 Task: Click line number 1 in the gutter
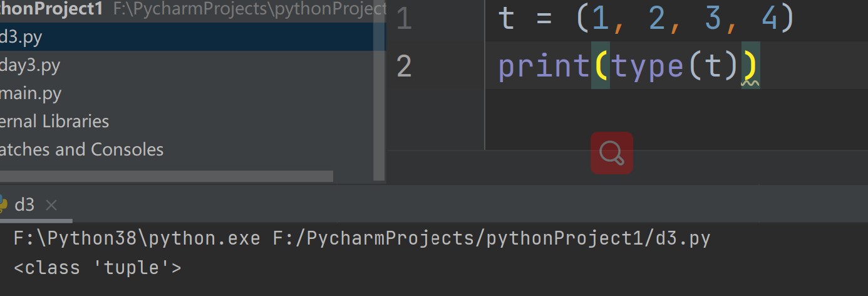click(405, 19)
